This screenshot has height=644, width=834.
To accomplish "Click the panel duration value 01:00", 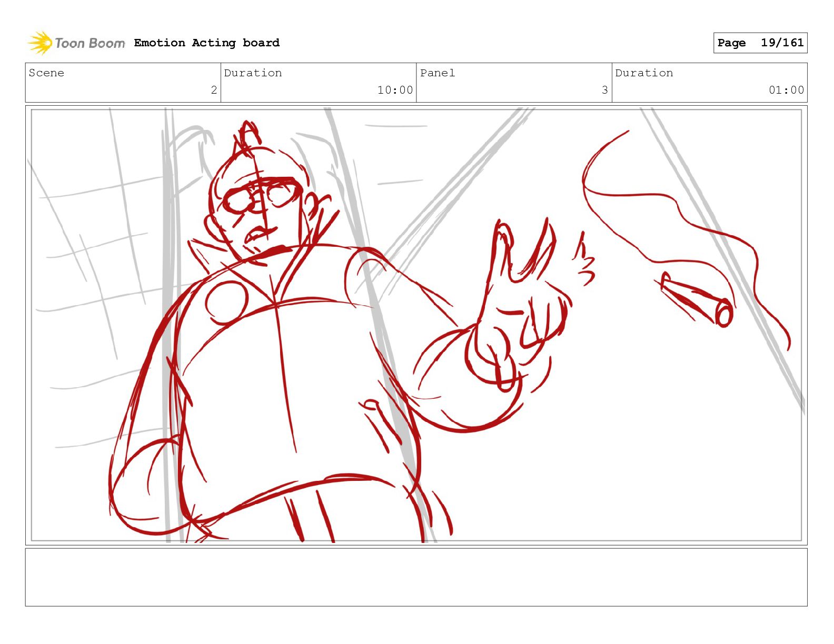I will pos(786,90).
